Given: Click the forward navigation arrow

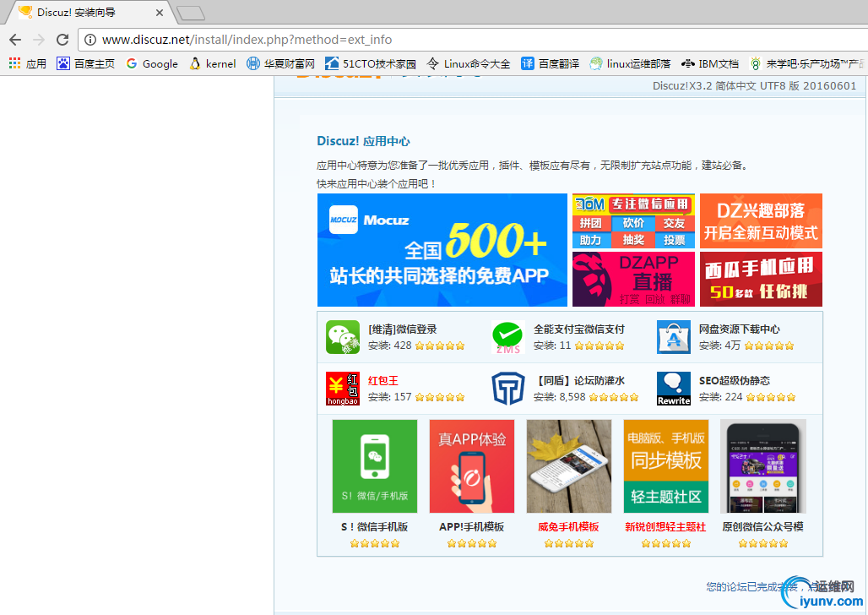Looking at the screenshot, I should pyautogui.click(x=39, y=40).
